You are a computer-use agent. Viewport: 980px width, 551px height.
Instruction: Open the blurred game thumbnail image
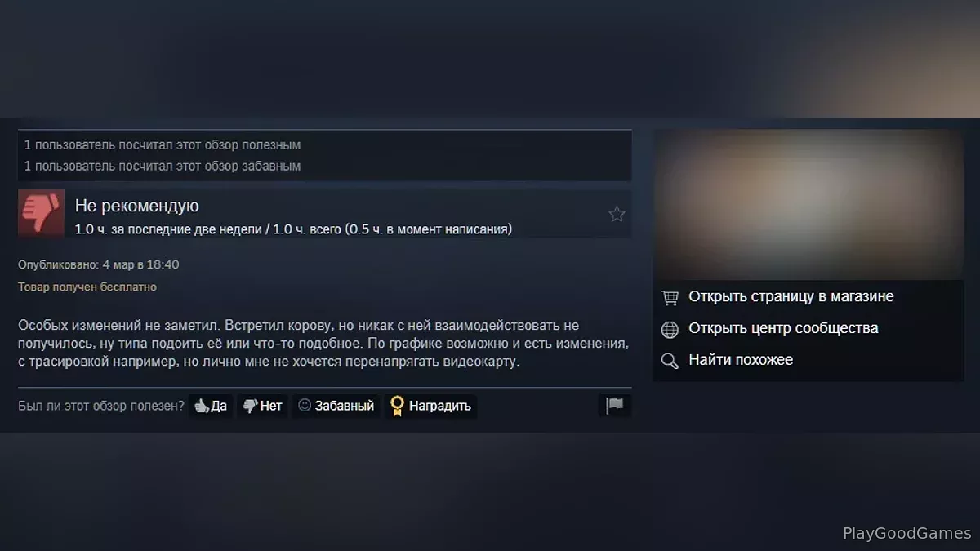pos(808,204)
